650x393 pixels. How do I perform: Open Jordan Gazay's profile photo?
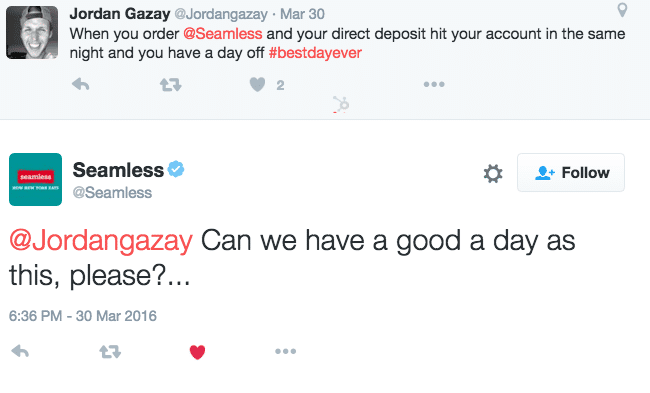32,32
